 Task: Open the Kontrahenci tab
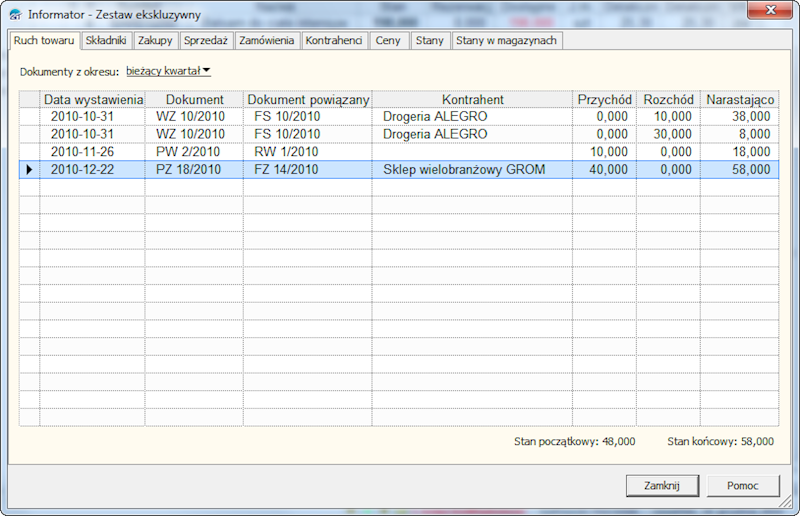tap(334, 41)
